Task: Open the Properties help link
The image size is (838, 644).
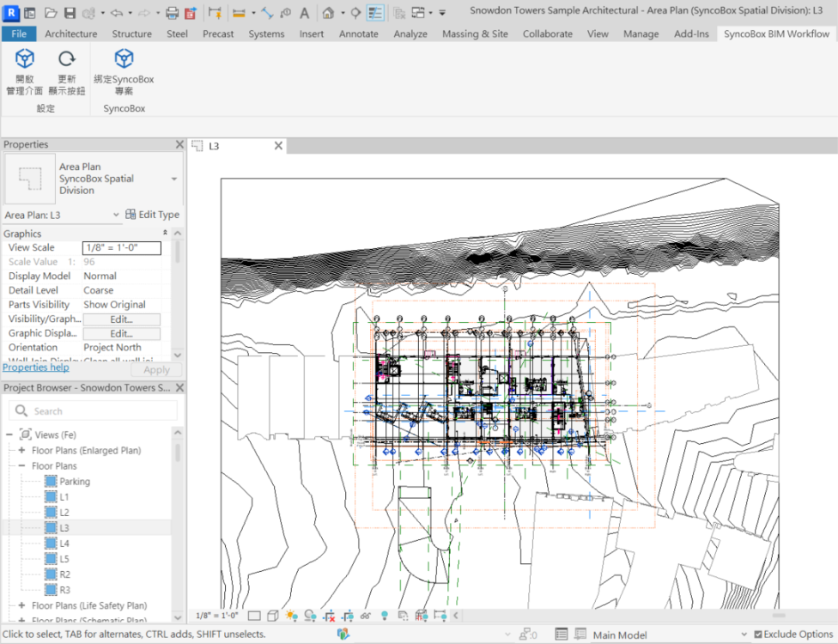Action: click(x=36, y=368)
